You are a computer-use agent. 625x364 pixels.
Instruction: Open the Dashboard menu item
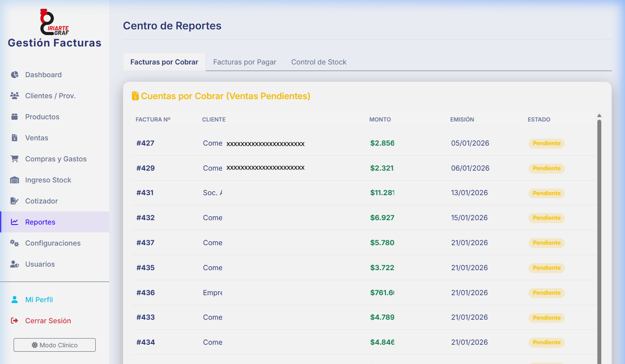coord(55,75)
